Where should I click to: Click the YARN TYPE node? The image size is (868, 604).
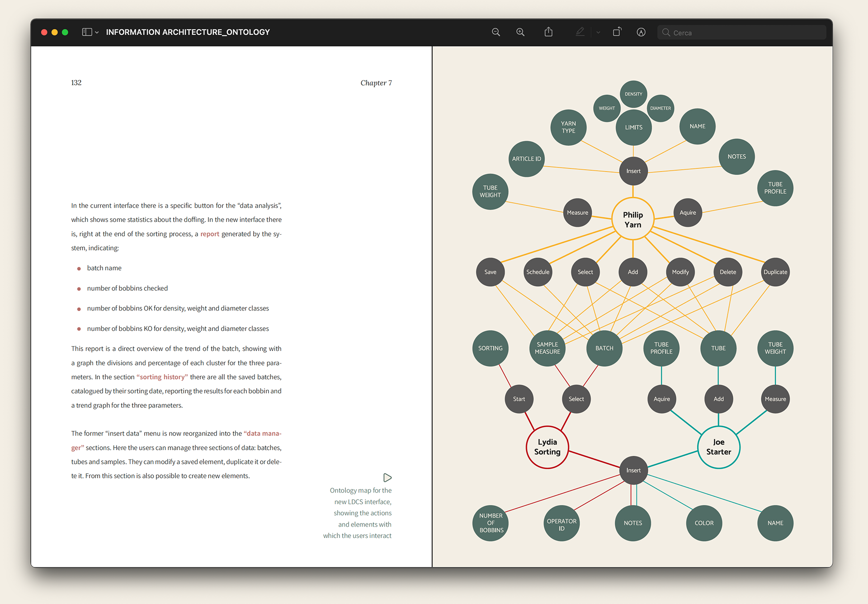click(568, 127)
